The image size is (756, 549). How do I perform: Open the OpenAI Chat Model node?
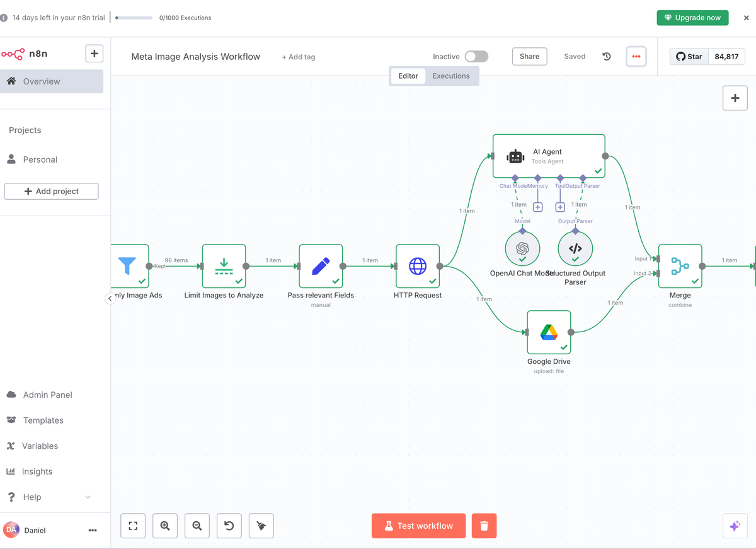click(522, 248)
